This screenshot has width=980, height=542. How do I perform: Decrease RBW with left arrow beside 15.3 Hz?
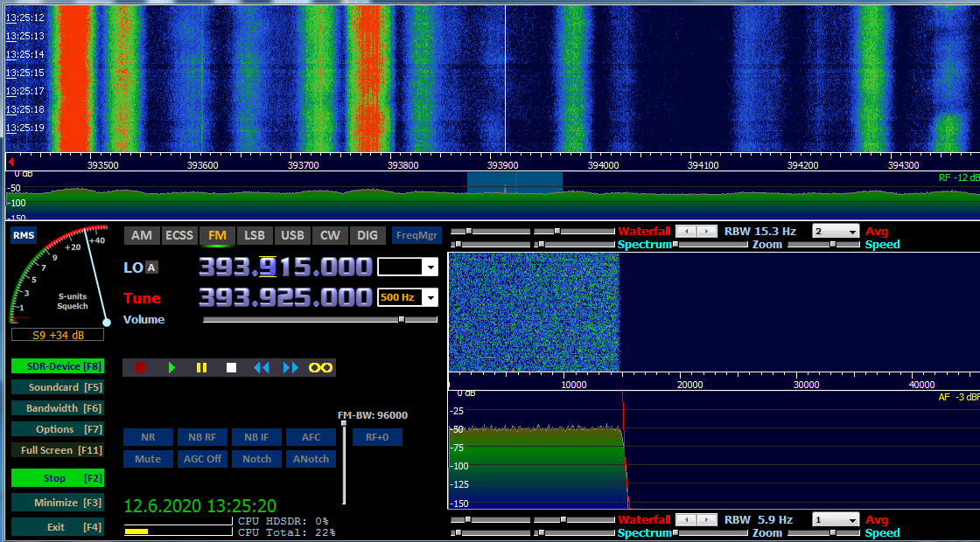pyautogui.click(x=687, y=231)
